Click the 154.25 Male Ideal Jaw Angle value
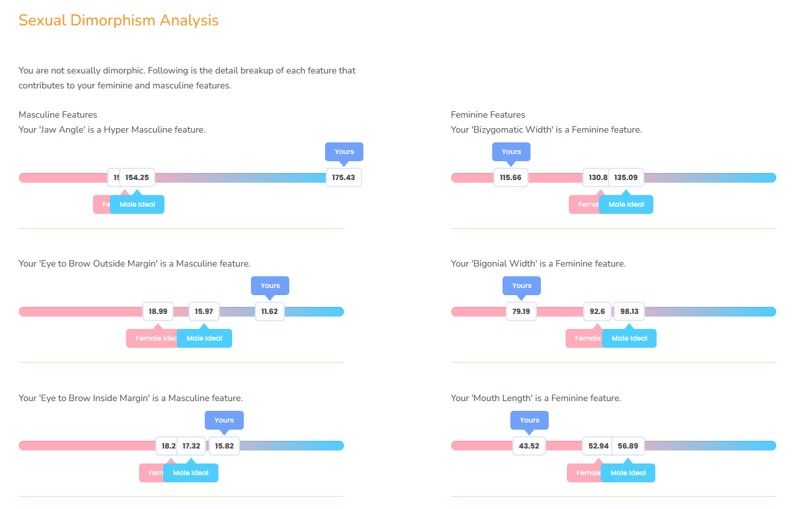 point(137,177)
